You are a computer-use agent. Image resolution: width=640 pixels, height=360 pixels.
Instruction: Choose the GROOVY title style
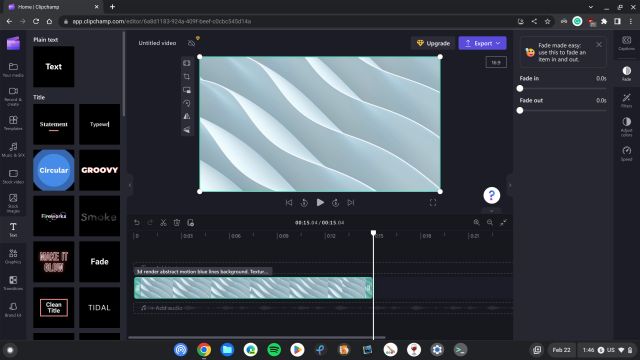[x=100, y=170]
